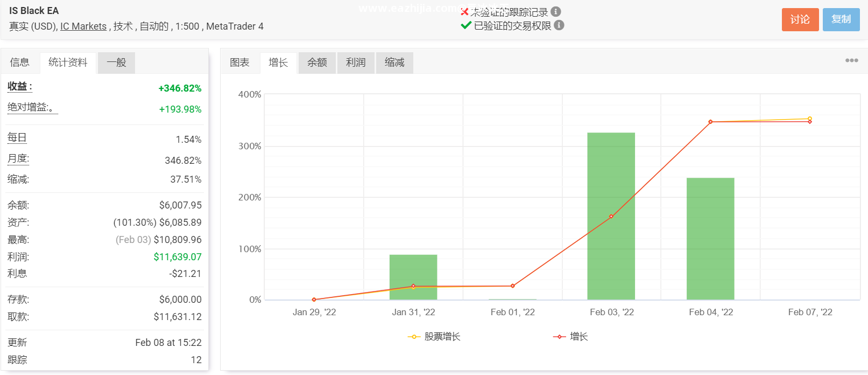View the 缩减 drawdown chart tab
The height and width of the screenshot is (375, 868).
click(x=394, y=63)
